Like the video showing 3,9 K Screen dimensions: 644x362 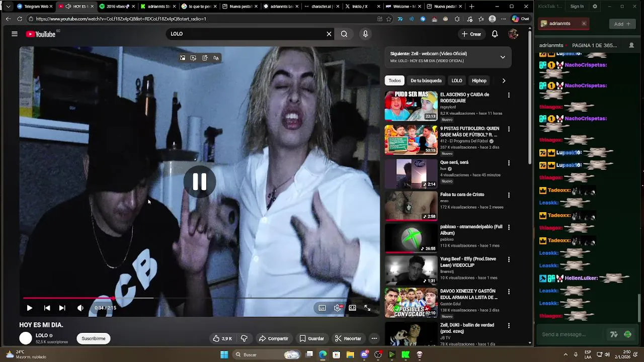click(x=222, y=338)
